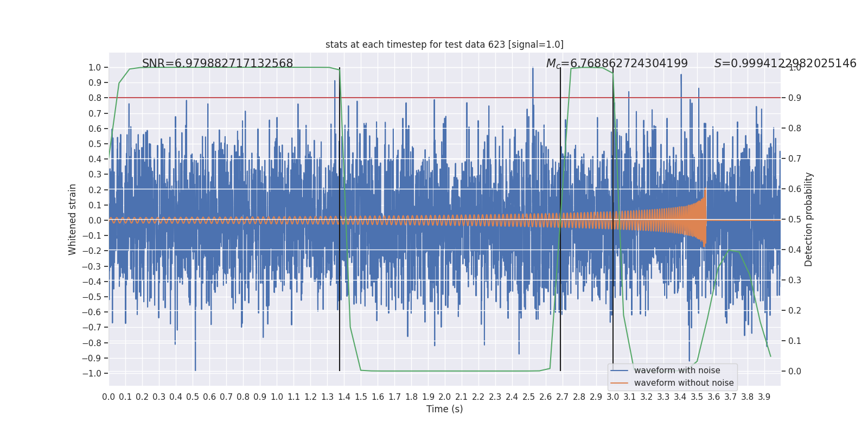Click the 1.0 tick on the Whitened strain axis
This screenshot has width=868, height=434.
point(95,68)
